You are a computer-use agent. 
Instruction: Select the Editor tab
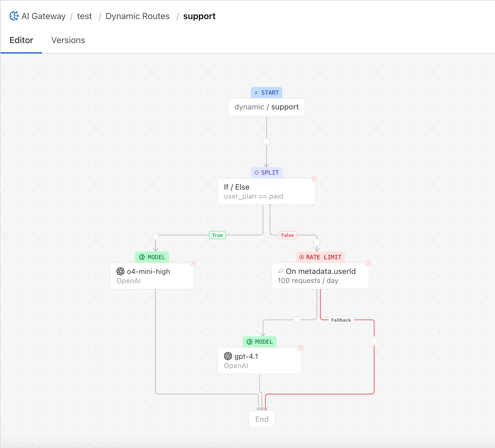coord(21,40)
